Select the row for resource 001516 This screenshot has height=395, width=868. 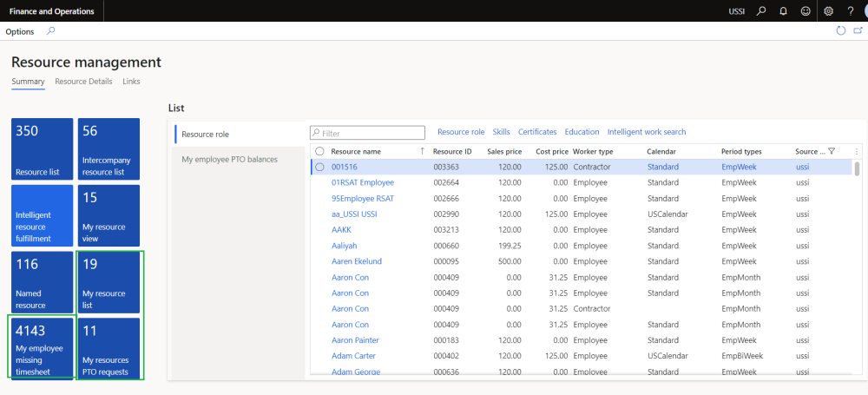(x=319, y=168)
